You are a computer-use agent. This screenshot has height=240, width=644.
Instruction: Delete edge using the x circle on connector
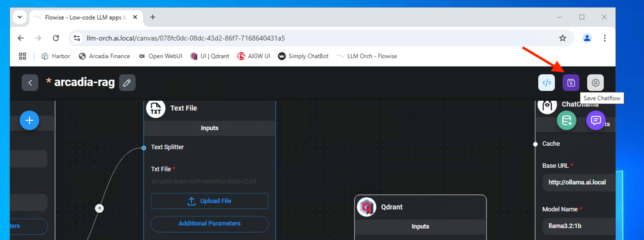(x=100, y=208)
